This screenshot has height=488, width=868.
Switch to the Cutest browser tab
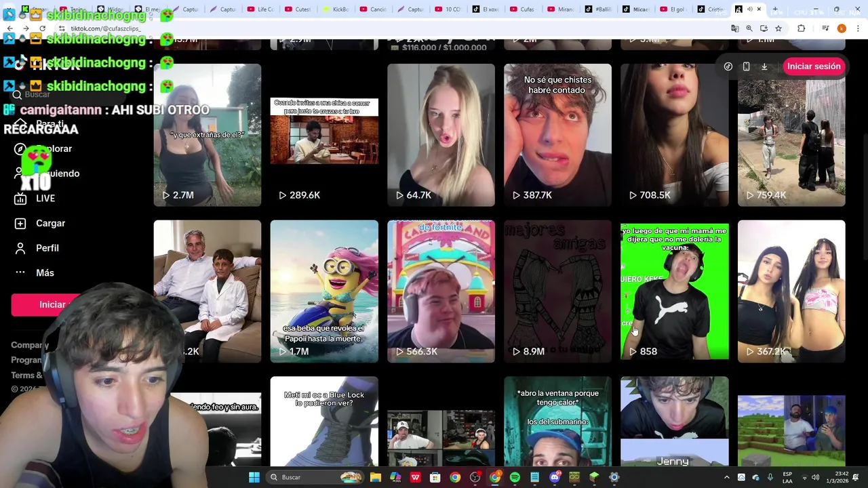(298, 9)
